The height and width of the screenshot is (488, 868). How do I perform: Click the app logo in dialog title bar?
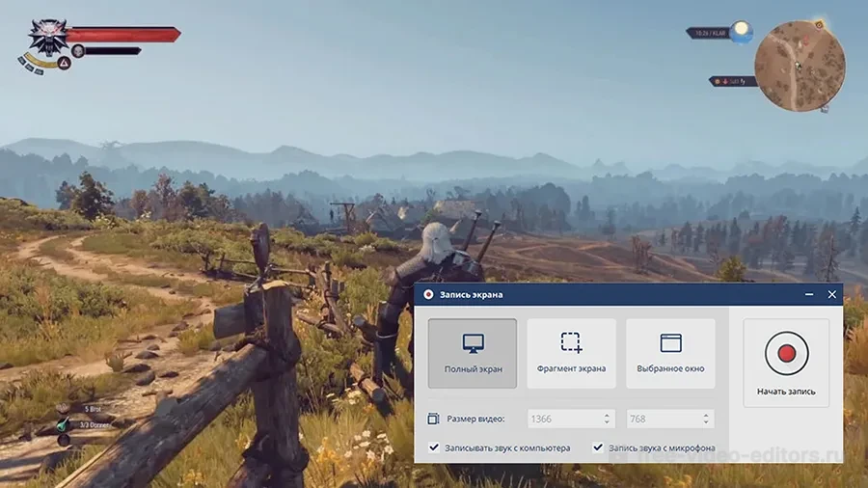point(427,294)
